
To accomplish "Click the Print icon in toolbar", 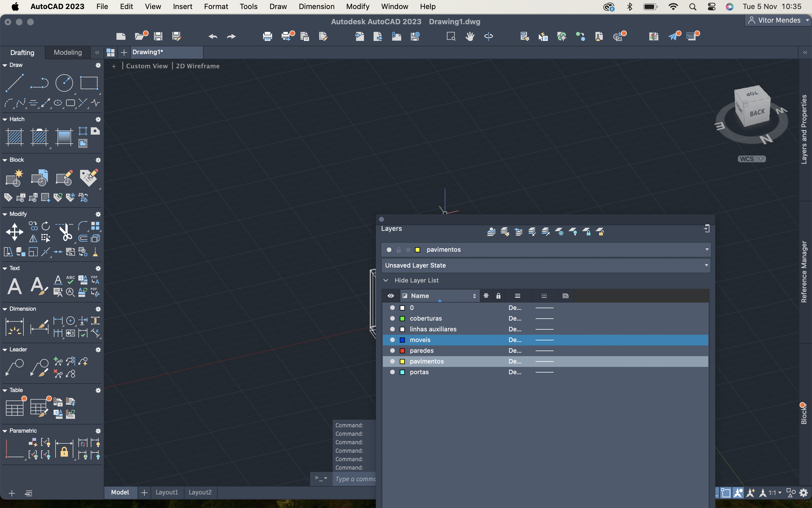I will point(267,36).
